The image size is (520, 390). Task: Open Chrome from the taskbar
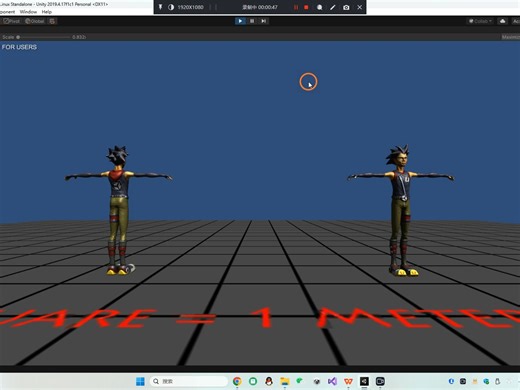[x=237, y=381]
